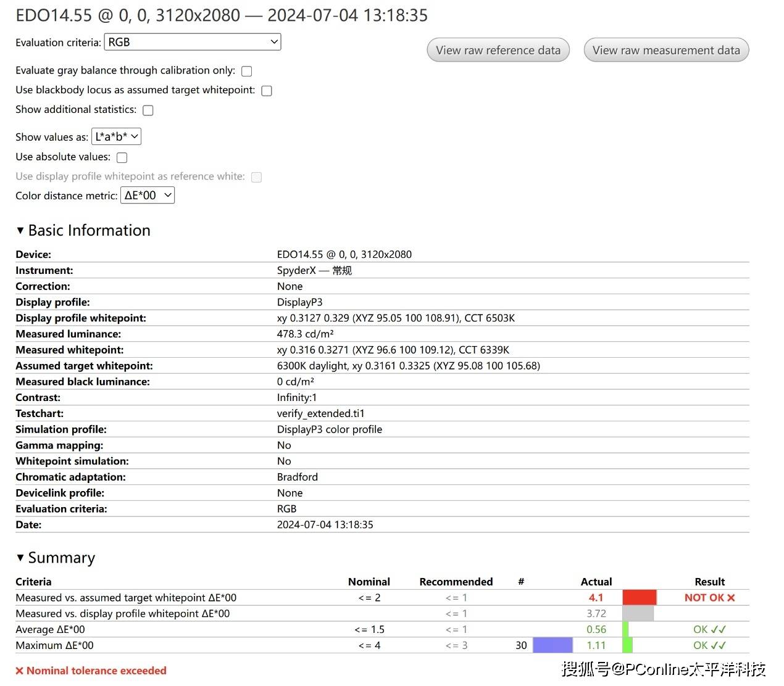Image resolution: width=784 pixels, height=686 pixels.
Task: Click the green checkmarks in Maximum ΔE*00 row
Action: coord(718,646)
